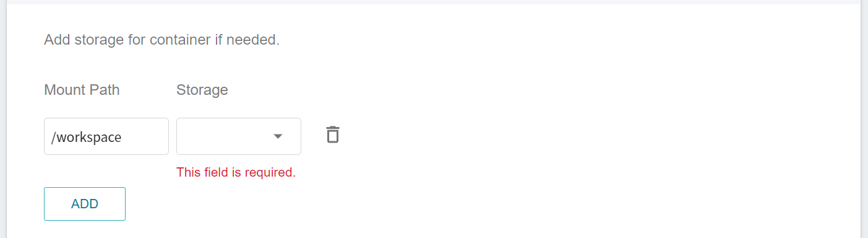Delete the /workspace storage mount row
Screen dimensions: 868x238
coord(333,134)
